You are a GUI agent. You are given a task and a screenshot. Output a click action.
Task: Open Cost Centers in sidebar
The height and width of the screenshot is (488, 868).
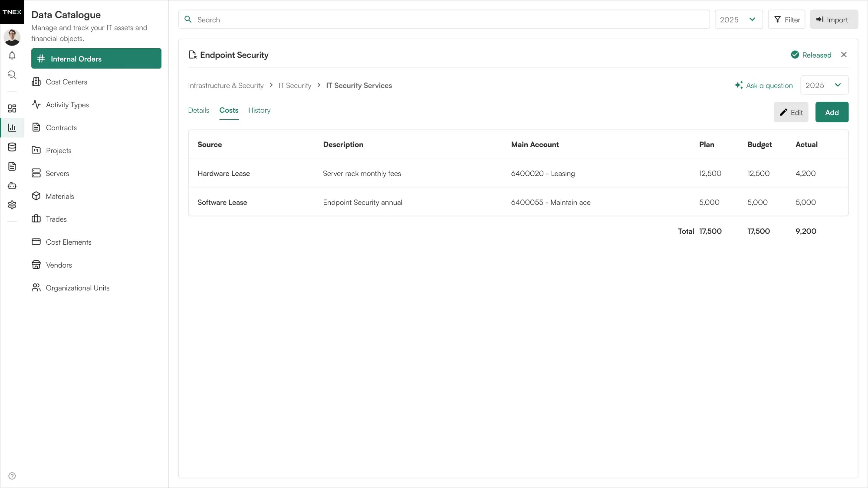96,82
